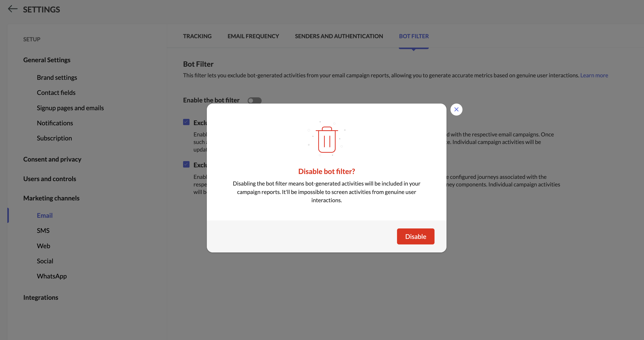This screenshot has height=340, width=644.
Task: Go to Senders and Authentication tab
Action: click(339, 36)
